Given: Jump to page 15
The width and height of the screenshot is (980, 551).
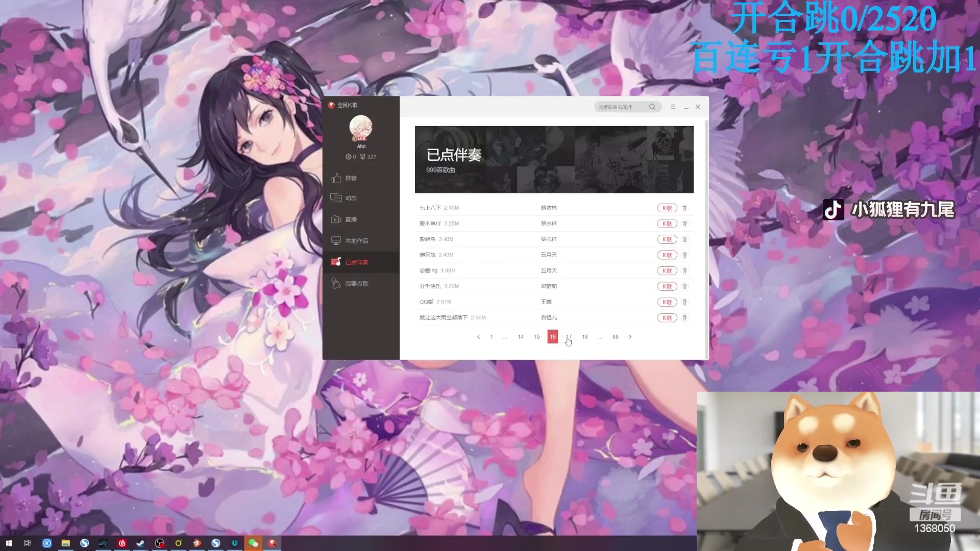Looking at the screenshot, I should tap(537, 337).
